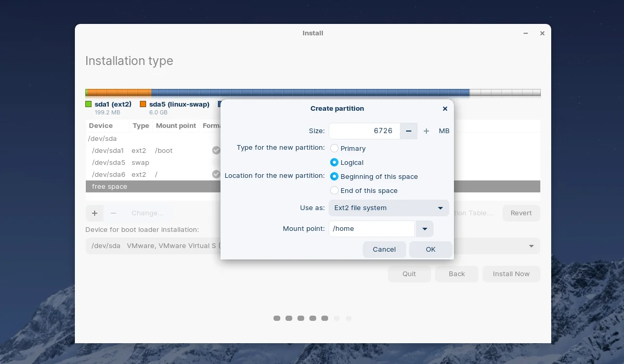Click the blue segment in partition bar

pyautogui.click(x=310, y=93)
